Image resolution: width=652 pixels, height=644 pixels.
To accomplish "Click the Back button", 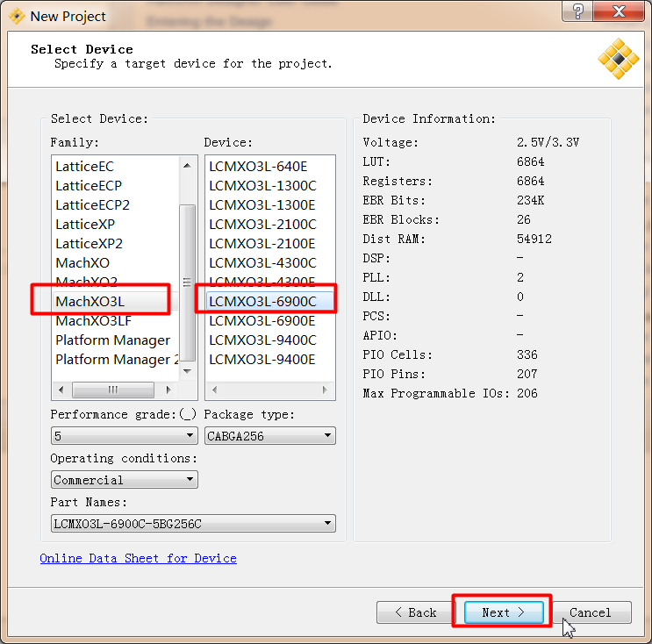I will pos(415,612).
